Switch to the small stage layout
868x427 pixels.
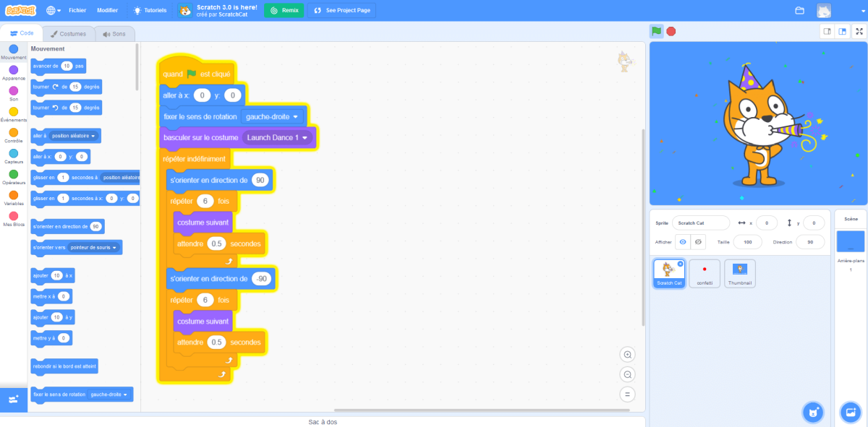827,31
